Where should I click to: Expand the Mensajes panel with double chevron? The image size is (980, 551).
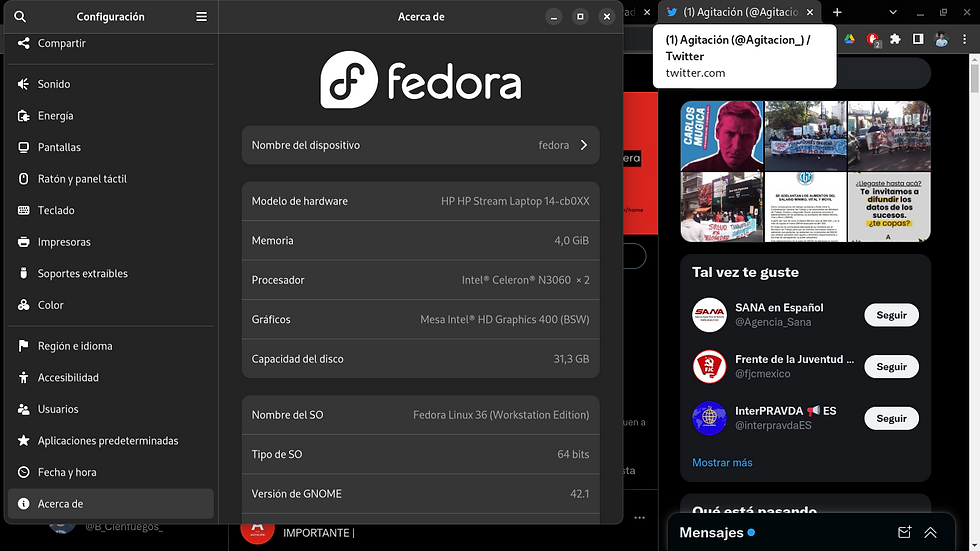coord(930,532)
